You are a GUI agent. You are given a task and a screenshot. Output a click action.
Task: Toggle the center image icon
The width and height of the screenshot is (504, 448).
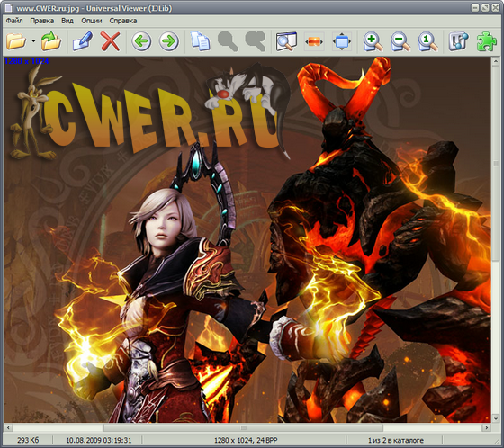tap(342, 41)
